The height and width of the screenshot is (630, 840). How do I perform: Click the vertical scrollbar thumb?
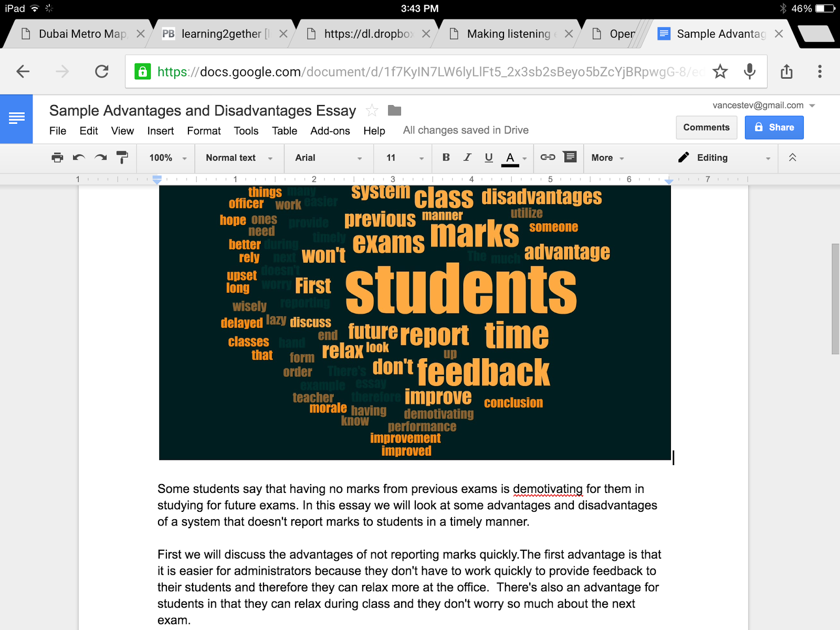click(x=835, y=299)
